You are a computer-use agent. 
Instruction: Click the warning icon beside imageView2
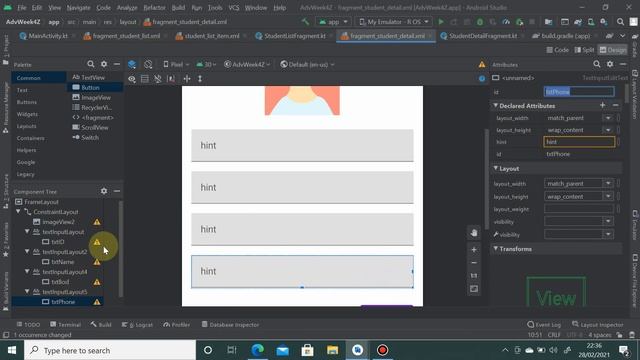coord(97,222)
